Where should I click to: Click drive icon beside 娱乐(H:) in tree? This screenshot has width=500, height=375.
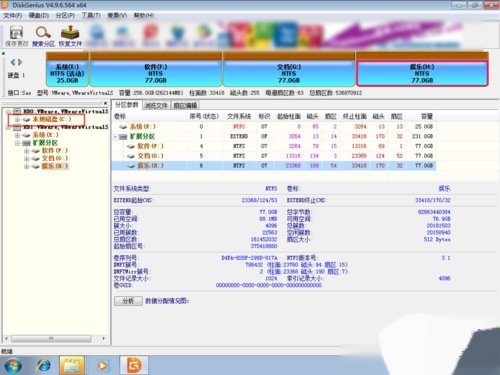point(35,166)
